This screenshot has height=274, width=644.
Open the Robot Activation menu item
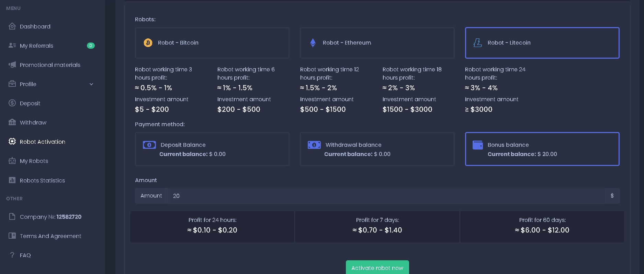click(42, 142)
